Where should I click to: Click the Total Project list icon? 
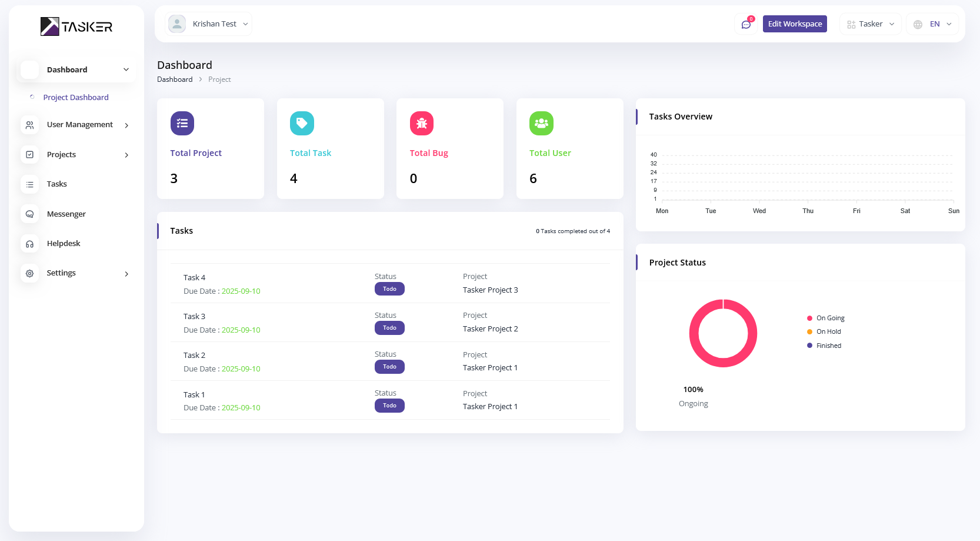click(x=182, y=123)
